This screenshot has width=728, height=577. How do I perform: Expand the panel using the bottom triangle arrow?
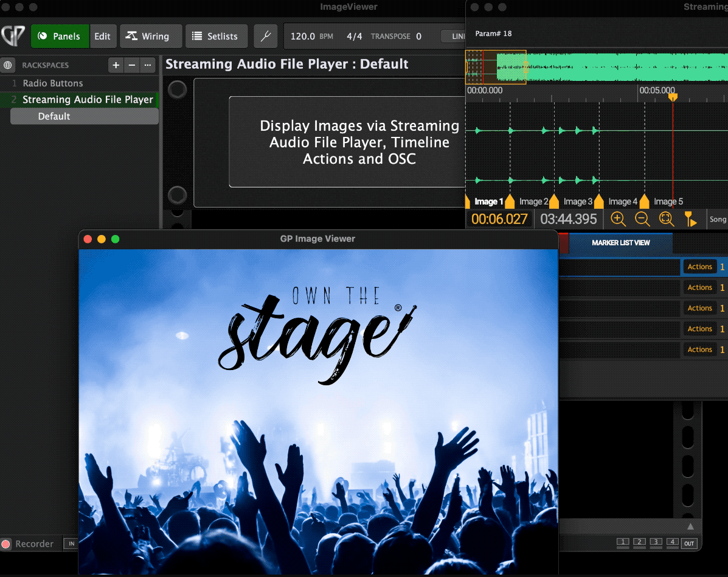pyautogui.click(x=690, y=526)
